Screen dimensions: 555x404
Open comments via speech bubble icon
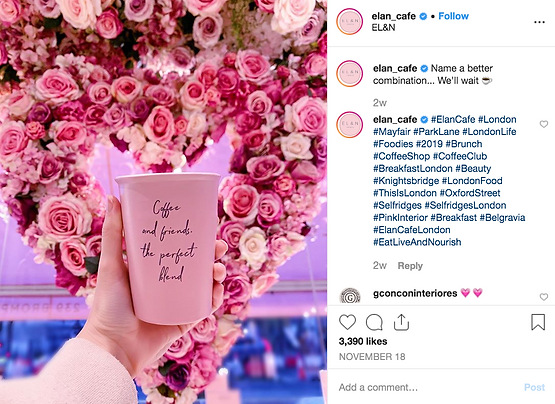(x=374, y=322)
